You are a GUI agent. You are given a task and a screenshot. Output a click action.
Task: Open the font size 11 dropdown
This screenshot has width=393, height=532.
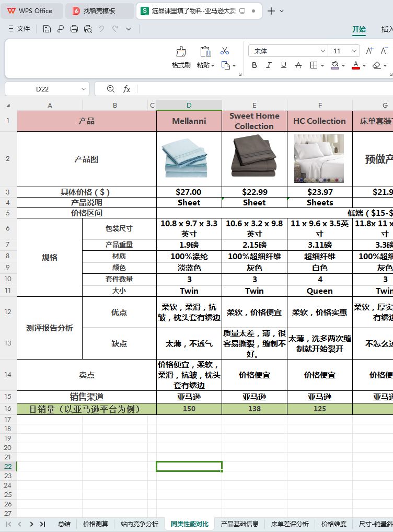tap(354, 51)
